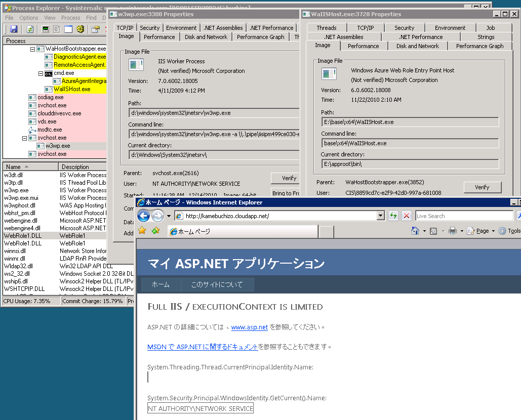The image size is (521, 420).
Task: Collapse the WaHostBootstrapper.exe tree node
Action: pyautogui.click(x=33, y=49)
